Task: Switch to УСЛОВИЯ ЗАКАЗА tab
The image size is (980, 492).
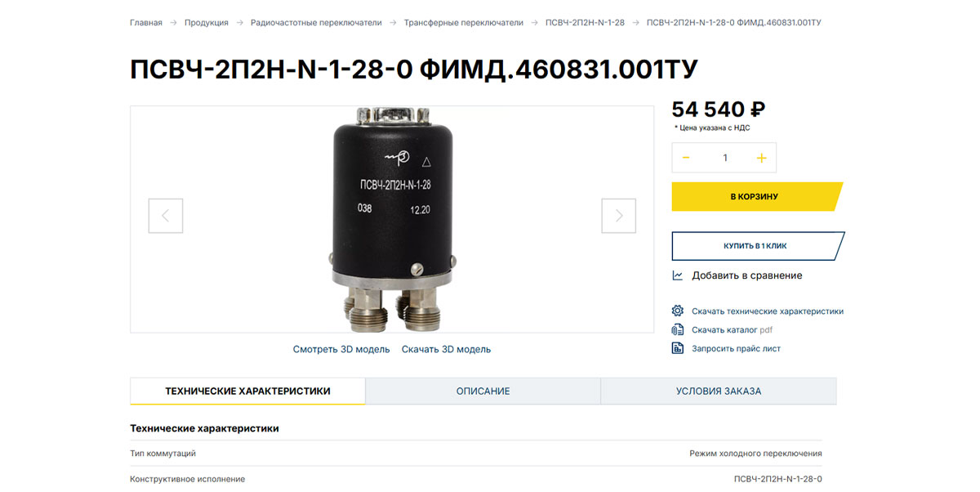Action: [719, 391]
